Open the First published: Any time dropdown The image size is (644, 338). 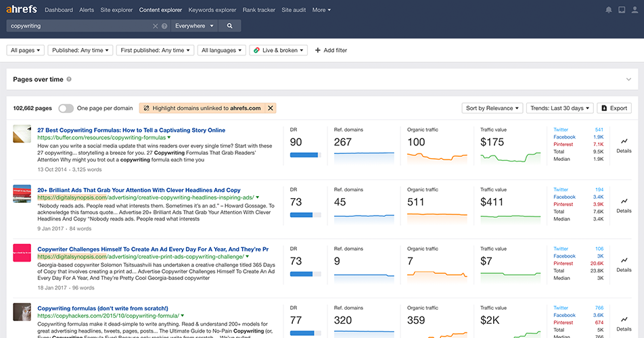pyautogui.click(x=156, y=50)
